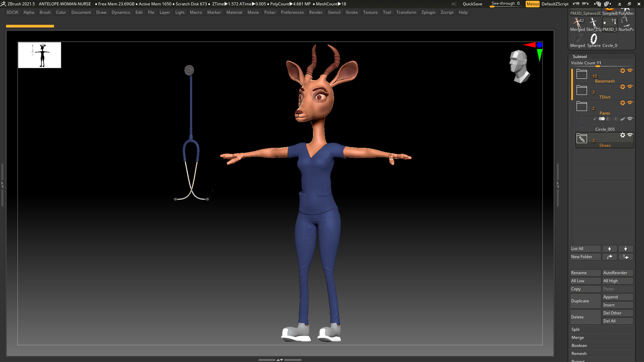
Task: Click the Insert button
Action: coord(618,305)
